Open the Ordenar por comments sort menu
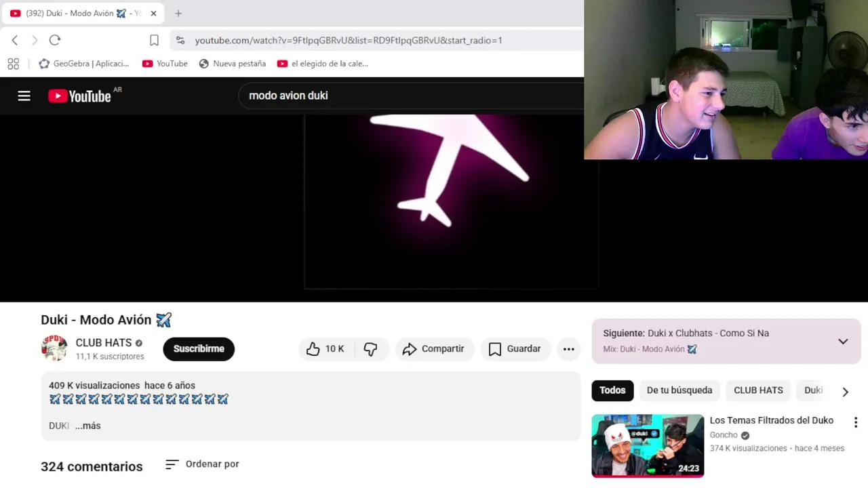868x488 pixels. click(202, 464)
